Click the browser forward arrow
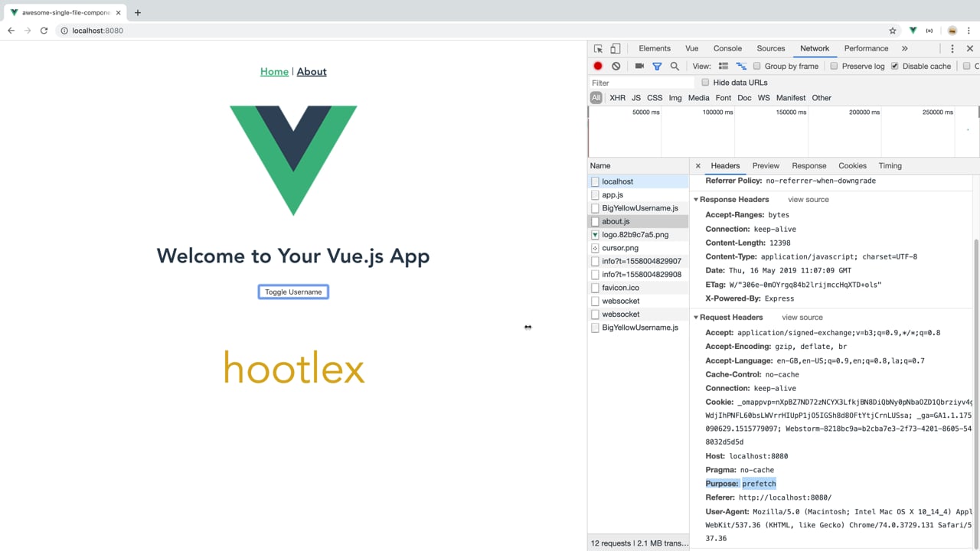The image size is (980, 551). click(x=28, y=31)
